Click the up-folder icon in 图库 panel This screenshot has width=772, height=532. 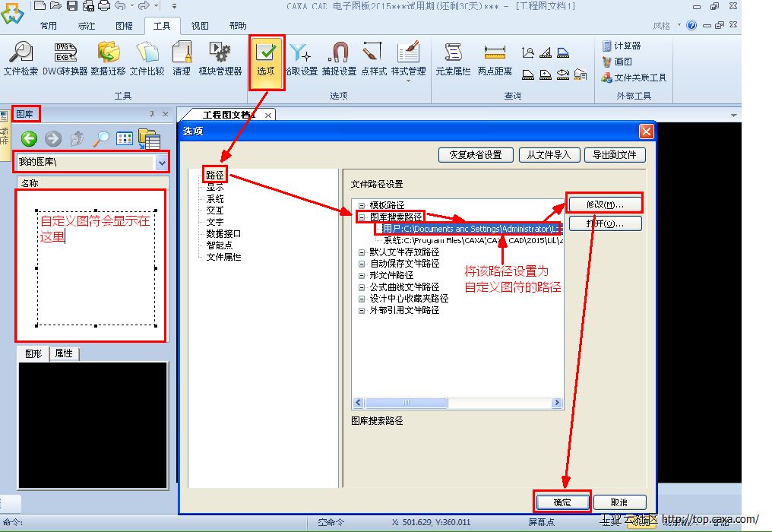tap(77, 138)
